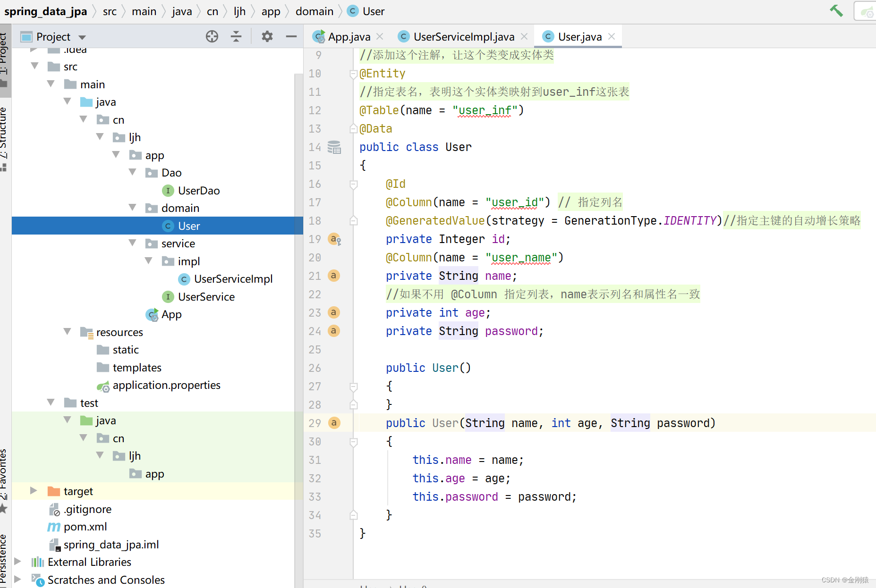
Task: Click line number 26 in gutter
Action: tap(315, 368)
